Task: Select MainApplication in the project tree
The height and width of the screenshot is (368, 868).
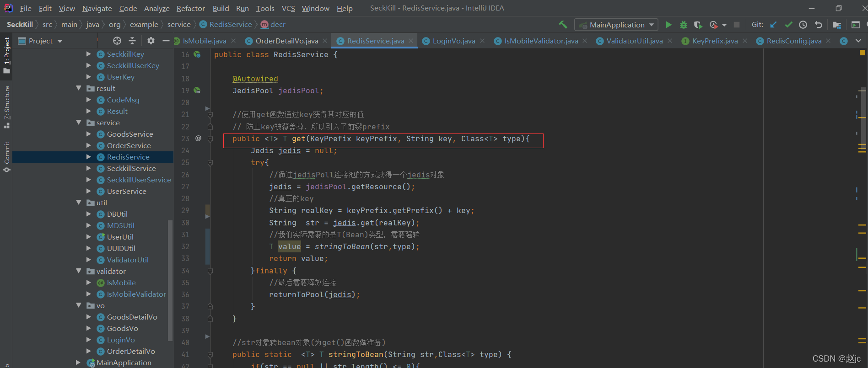Action: (124, 363)
